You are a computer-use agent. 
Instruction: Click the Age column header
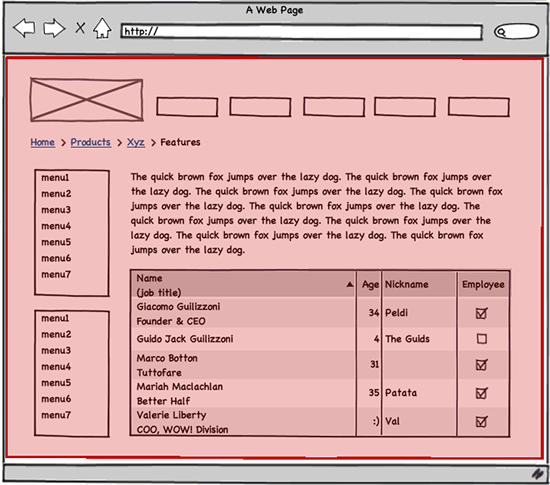370,284
